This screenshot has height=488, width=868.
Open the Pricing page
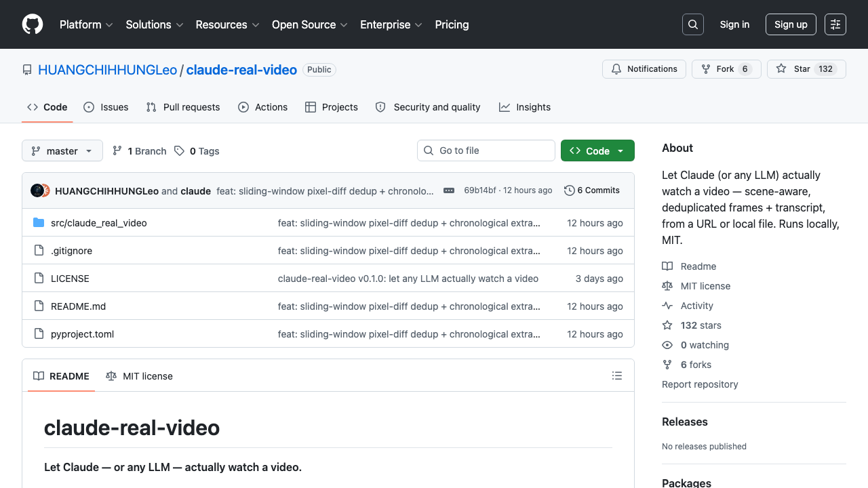[x=452, y=24]
